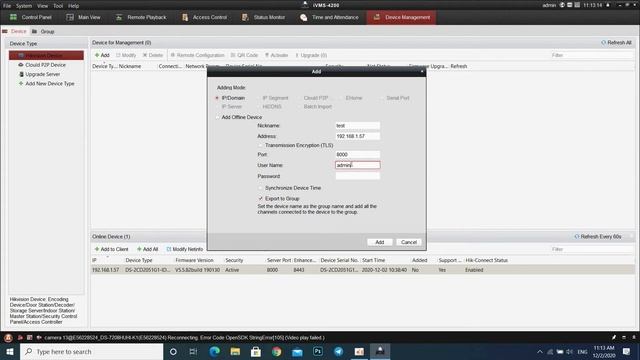The height and width of the screenshot is (360, 640).
Task: Sort by the Firmware Version column
Action: click(x=194, y=260)
